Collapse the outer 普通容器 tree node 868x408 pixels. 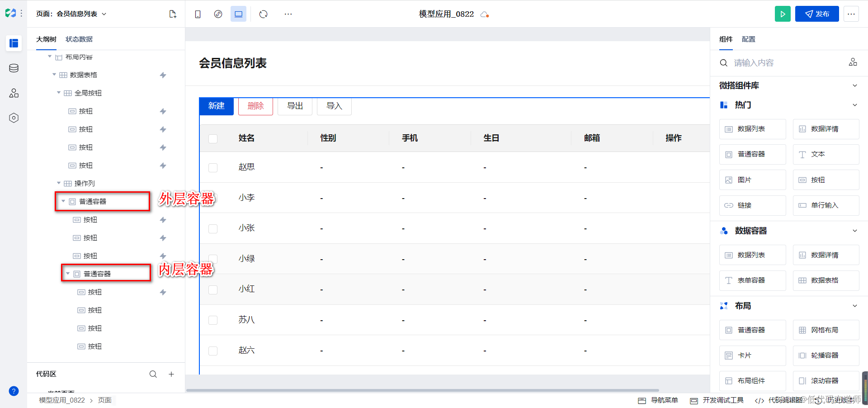pyautogui.click(x=63, y=201)
